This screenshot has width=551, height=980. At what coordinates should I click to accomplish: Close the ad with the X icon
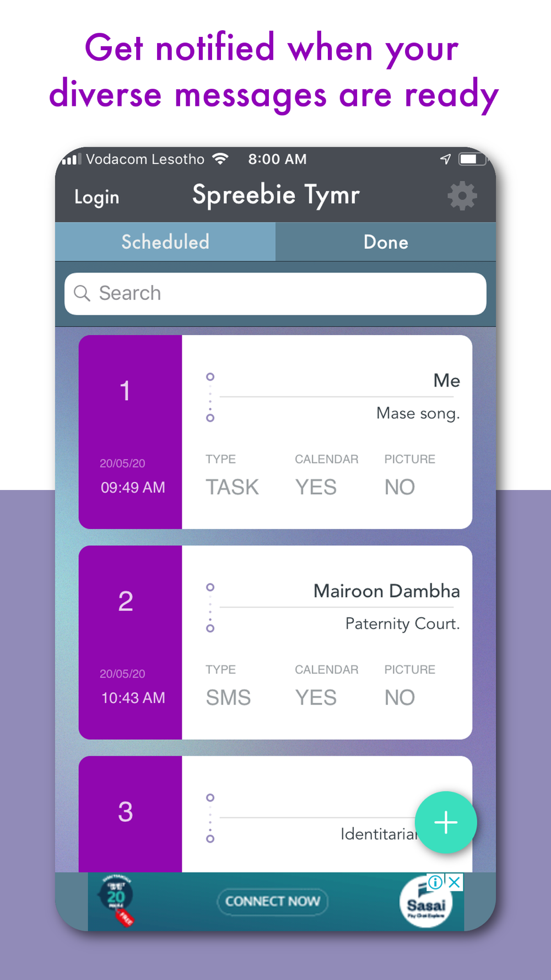(455, 882)
